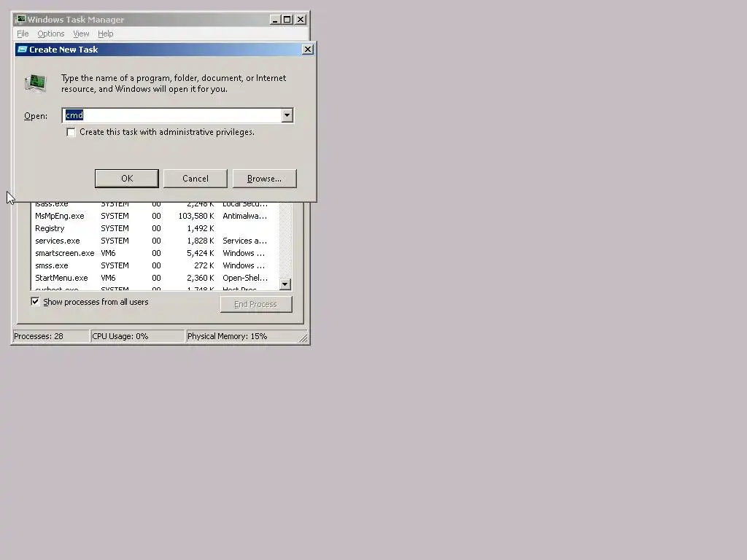Select the StartMenu.exe process row

[155, 278]
